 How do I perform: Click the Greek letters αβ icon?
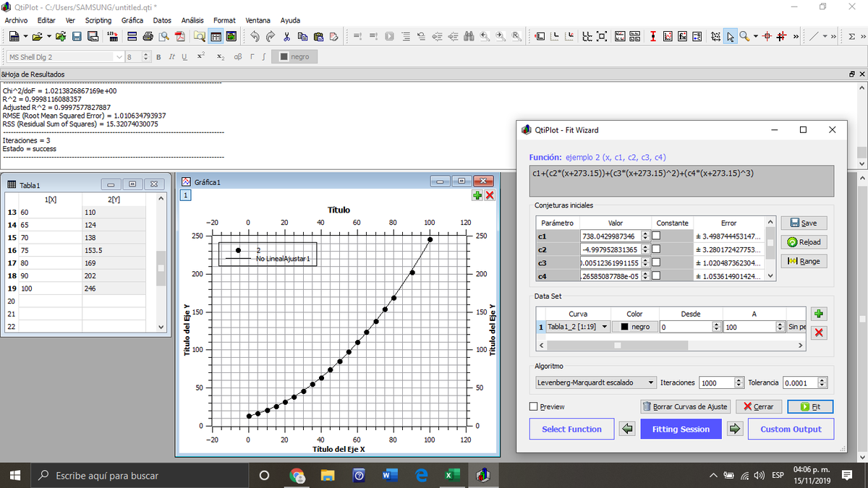coord(238,56)
